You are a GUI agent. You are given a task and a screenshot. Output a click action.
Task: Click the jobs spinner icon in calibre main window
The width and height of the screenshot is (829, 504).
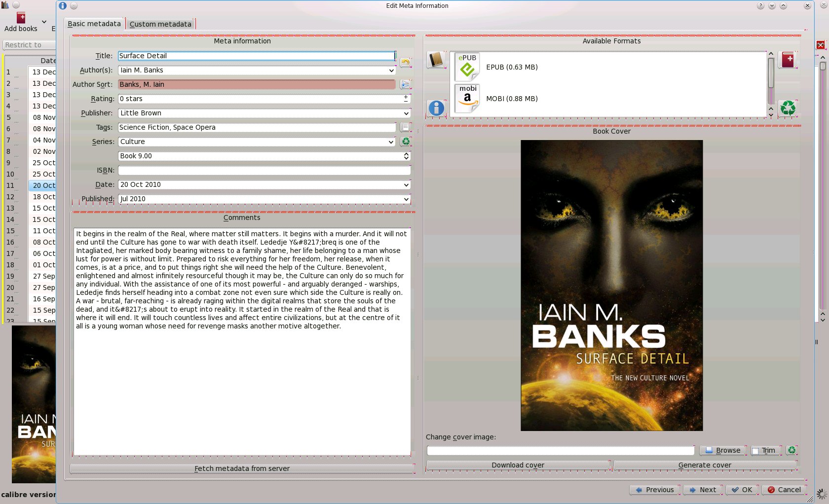821,494
